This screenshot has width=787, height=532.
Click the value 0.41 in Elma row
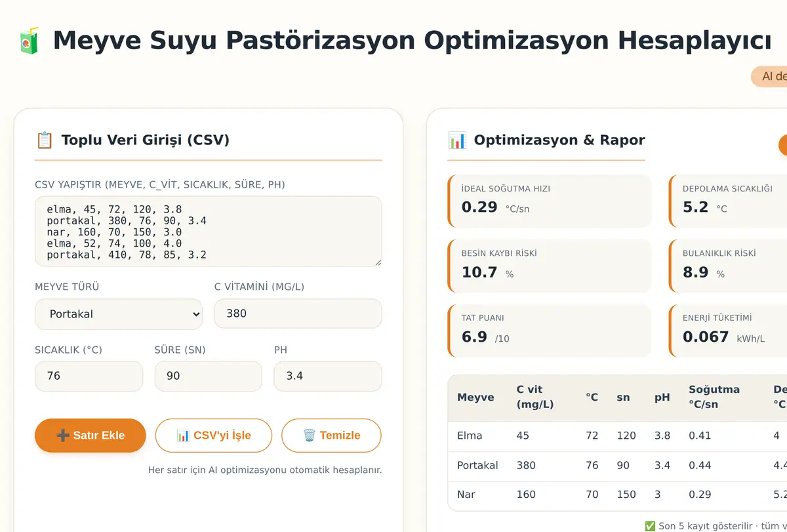700,436
